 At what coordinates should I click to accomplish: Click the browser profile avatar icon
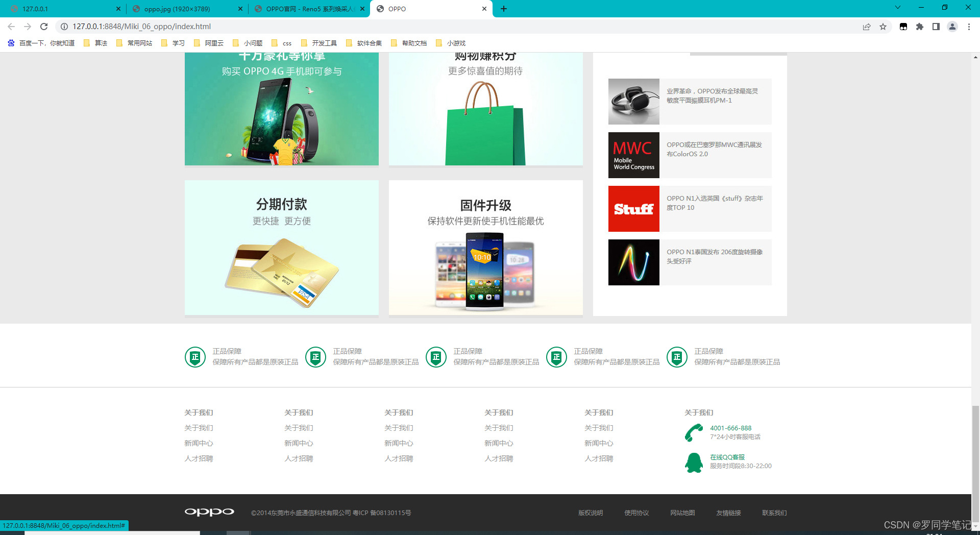[x=952, y=27]
